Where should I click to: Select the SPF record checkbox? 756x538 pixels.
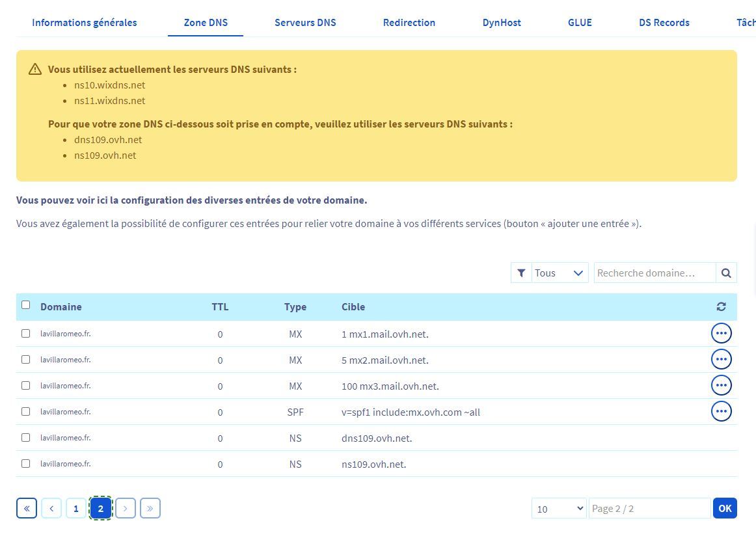tap(26, 411)
